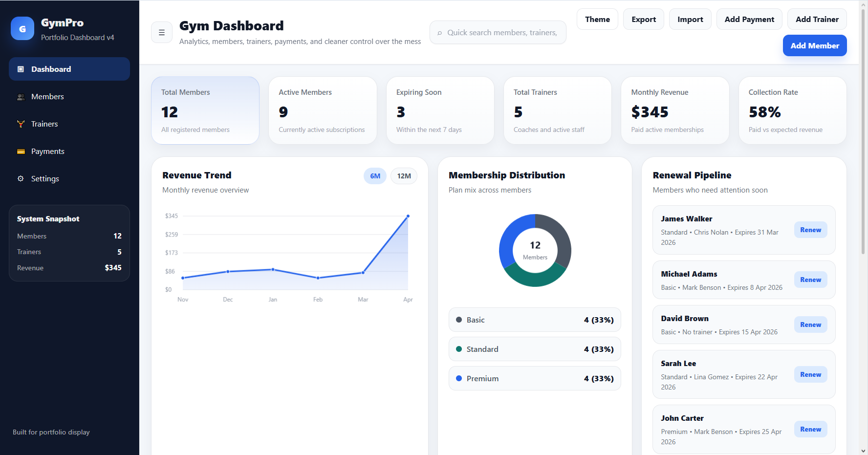Click the 'Membership Distribution' heading
868x455 pixels.
[507, 175]
